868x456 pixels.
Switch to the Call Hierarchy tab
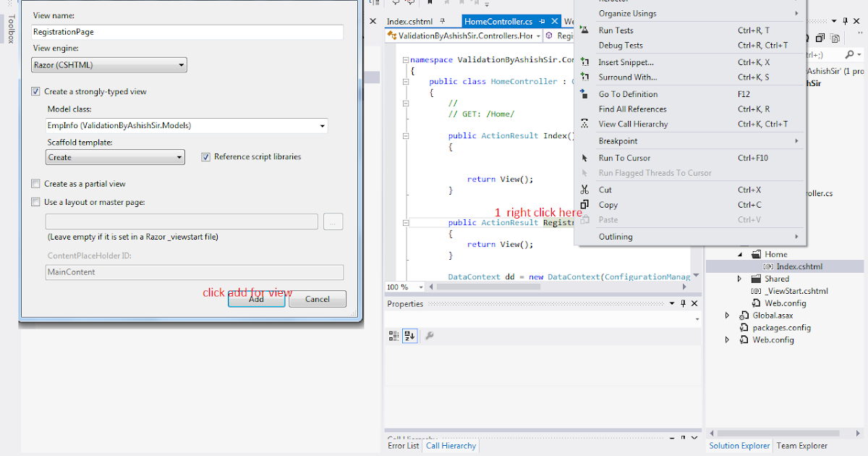pos(451,446)
